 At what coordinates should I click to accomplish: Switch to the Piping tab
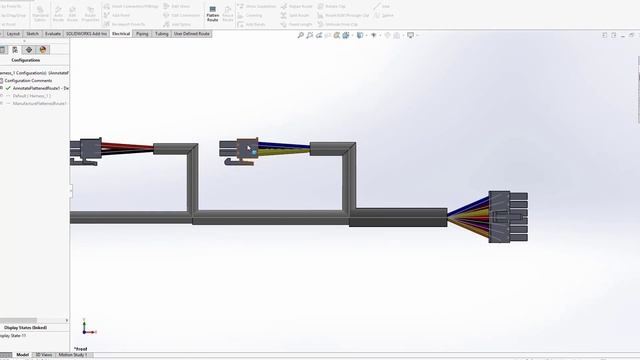coord(142,34)
